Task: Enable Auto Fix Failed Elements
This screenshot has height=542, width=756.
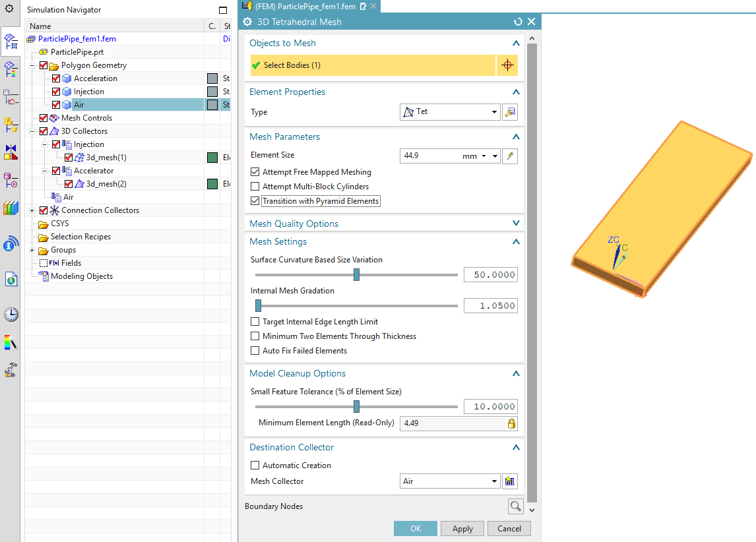Action: point(255,351)
